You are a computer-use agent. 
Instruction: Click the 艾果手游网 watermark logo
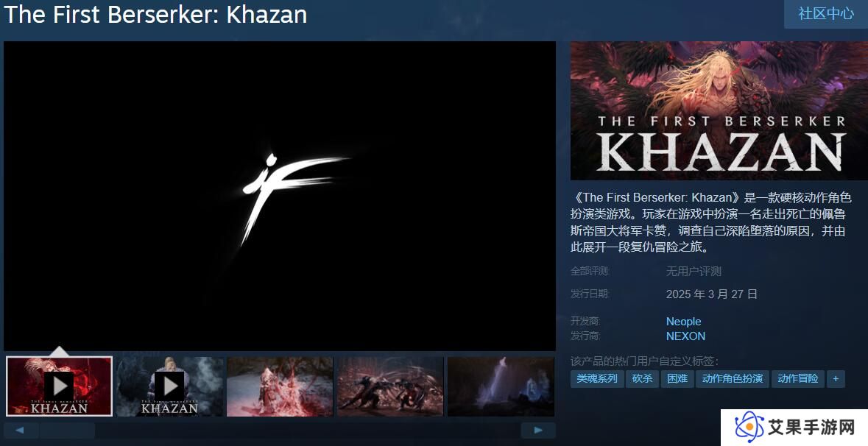(x=794, y=427)
